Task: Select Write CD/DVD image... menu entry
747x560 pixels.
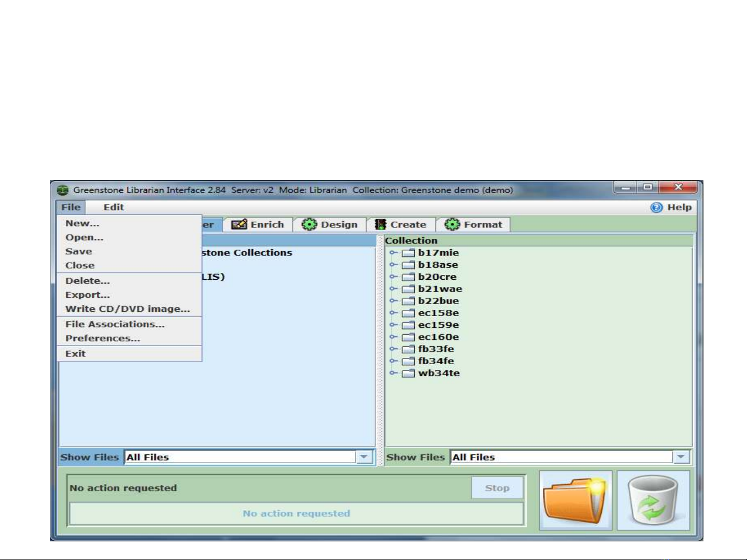Action: [x=128, y=309]
